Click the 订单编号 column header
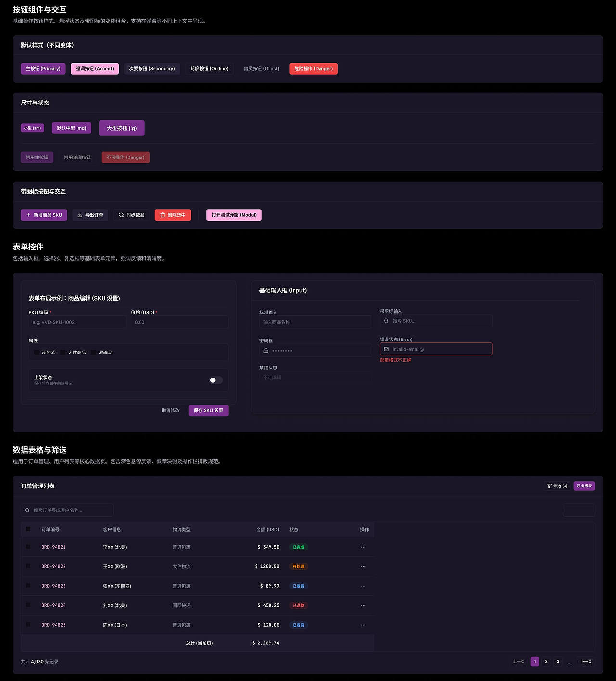The height and width of the screenshot is (681, 616). [x=51, y=530]
